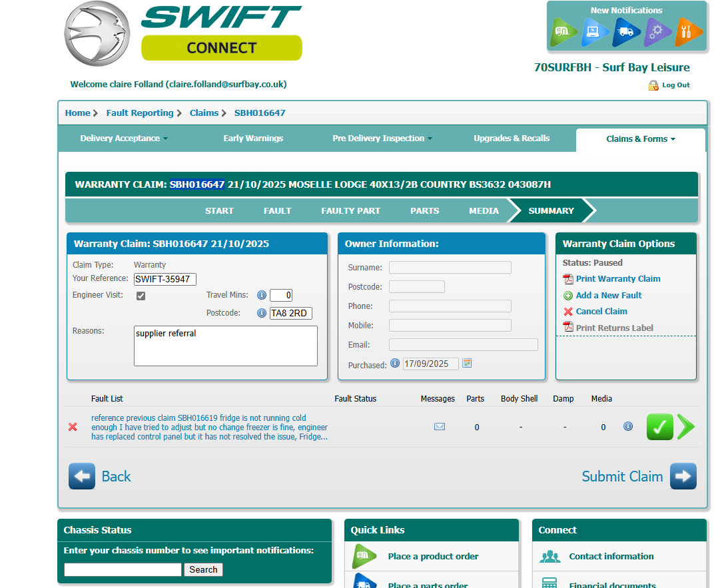Click the Contact information link
The height and width of the screenshot is (588, 726).
[x=611, y=557]
